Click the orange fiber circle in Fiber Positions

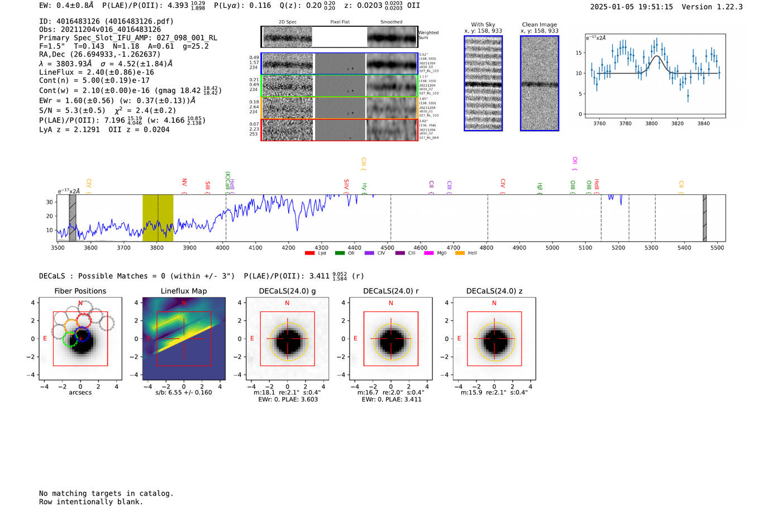point(71,326)
